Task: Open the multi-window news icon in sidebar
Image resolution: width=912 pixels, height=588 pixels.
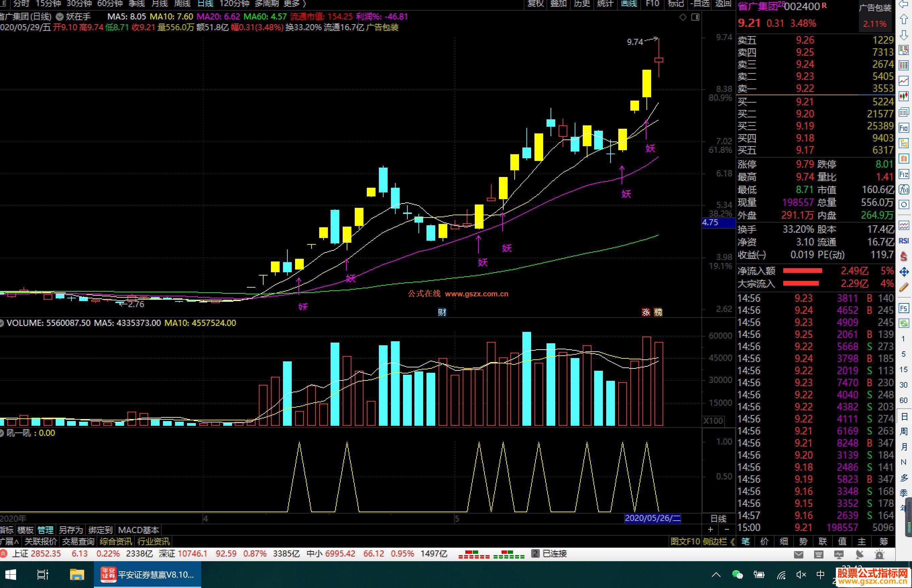Action: [904, 112]
